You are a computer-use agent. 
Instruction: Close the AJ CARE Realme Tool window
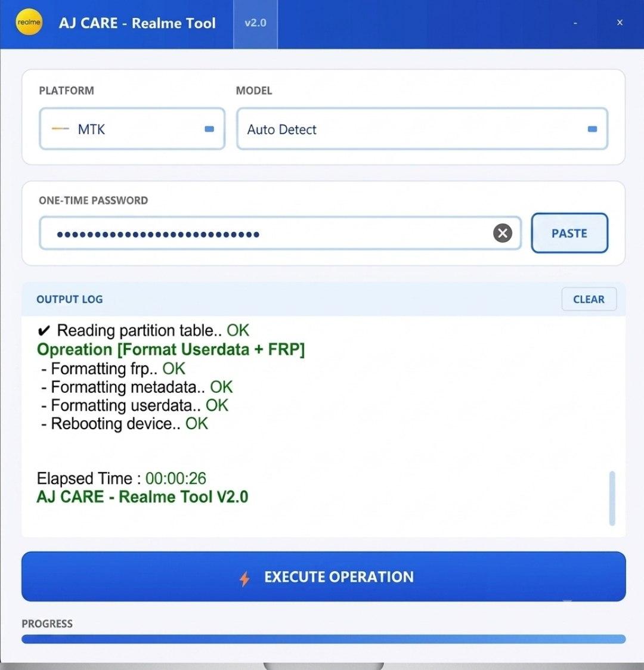[x=620, y=23]
